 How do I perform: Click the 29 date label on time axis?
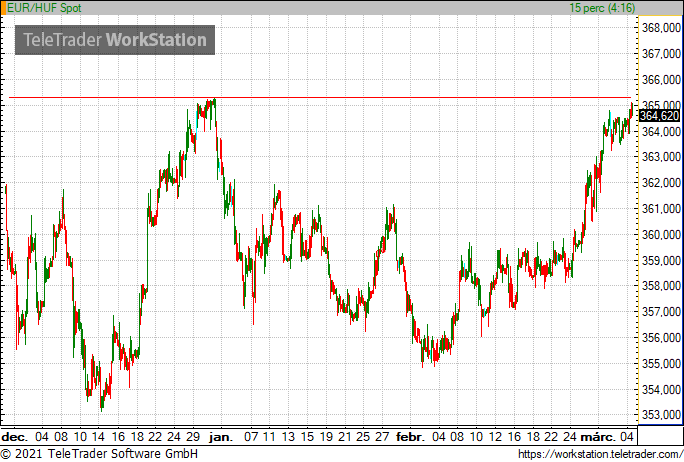coord(193,437)
